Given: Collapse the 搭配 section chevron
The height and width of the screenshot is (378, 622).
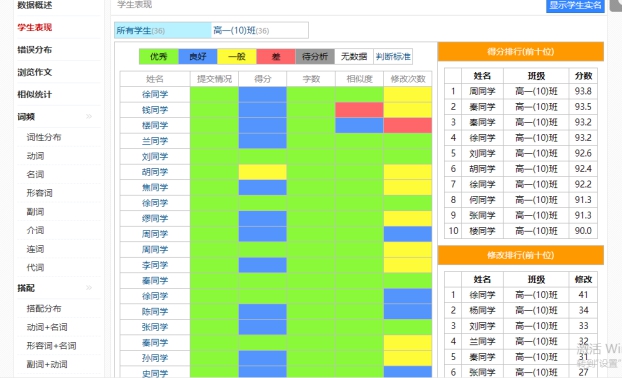Looking at the screenshot, I should 89,288.
